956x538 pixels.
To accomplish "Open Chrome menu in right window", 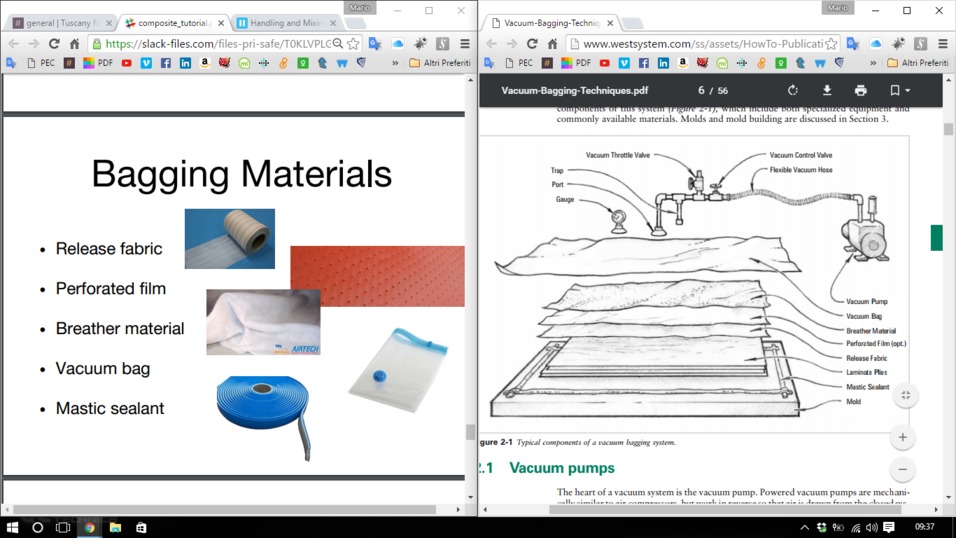I will click(943, 43).
